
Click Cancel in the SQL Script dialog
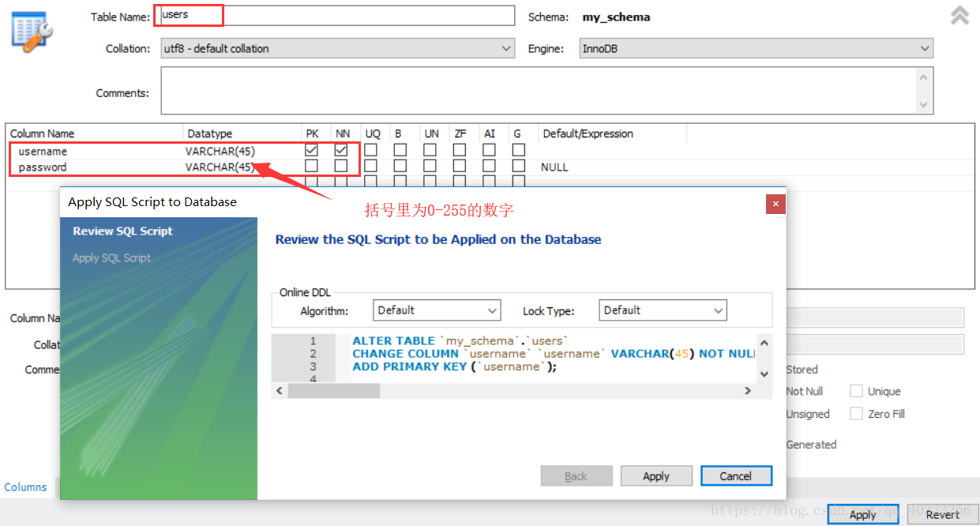[736, 476]
